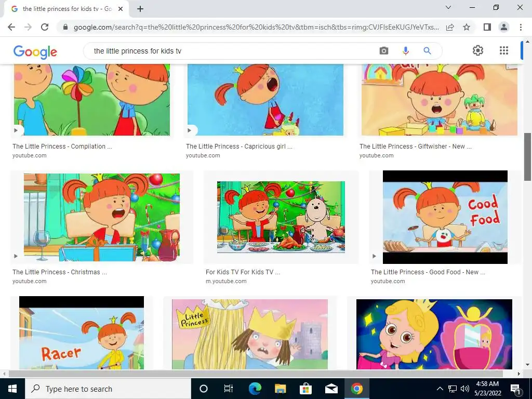This screenshot has width=532, height=399.
Task: Open File Explorer from taskbar
Action: (x=280, y=389)
